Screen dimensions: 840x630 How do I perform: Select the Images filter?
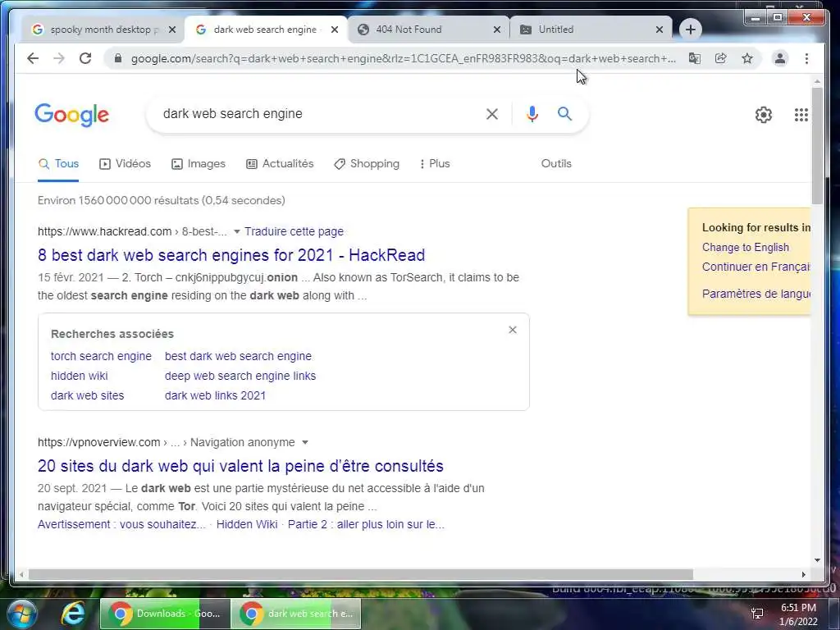pyautogui.click(x=199, y=164)
